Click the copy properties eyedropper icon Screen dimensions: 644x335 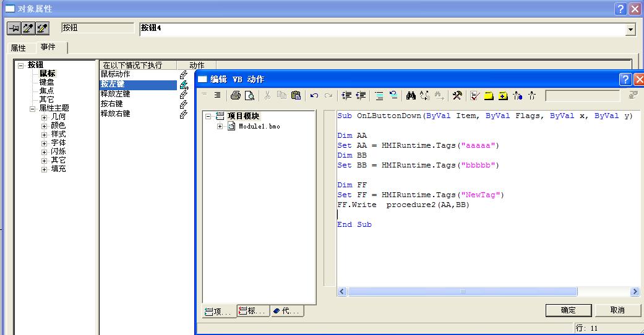tap(28, 28)
